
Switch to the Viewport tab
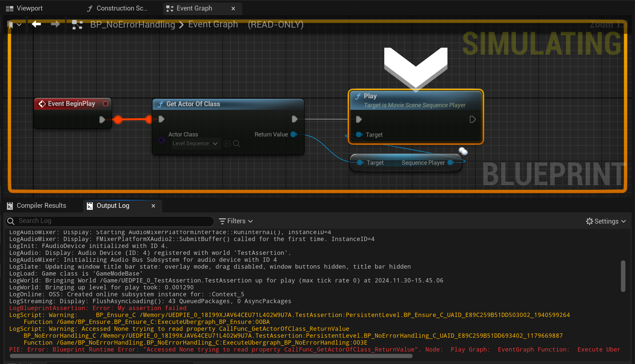point(24,8)
